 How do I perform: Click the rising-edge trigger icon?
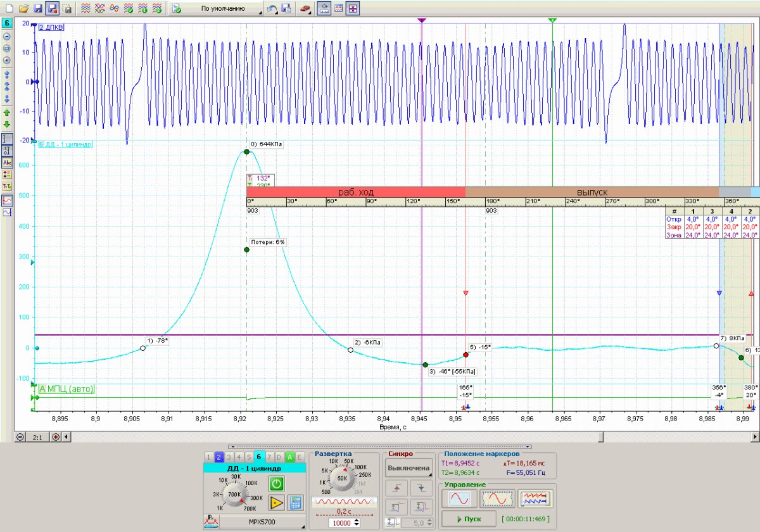(396, 488)
